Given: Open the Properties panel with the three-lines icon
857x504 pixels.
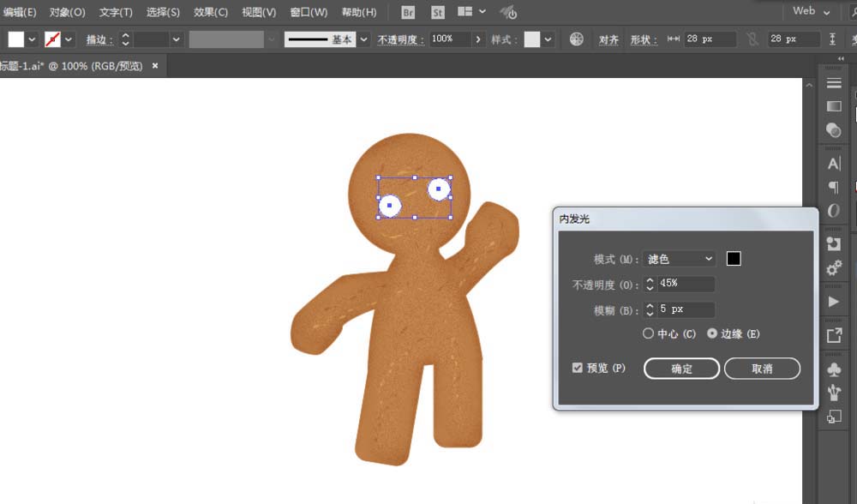Looking at the screenshot, I should pos(834,83).
